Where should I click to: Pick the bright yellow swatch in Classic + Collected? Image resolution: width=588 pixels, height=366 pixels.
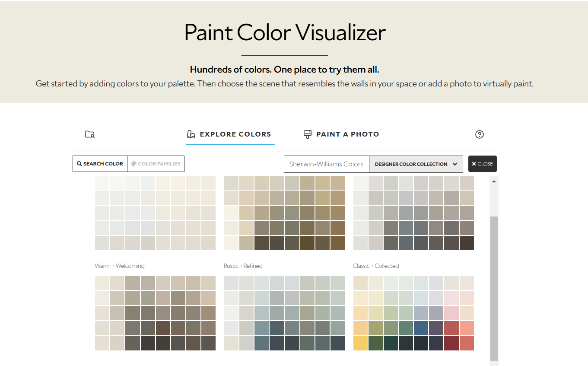click(x=360, y=344)
